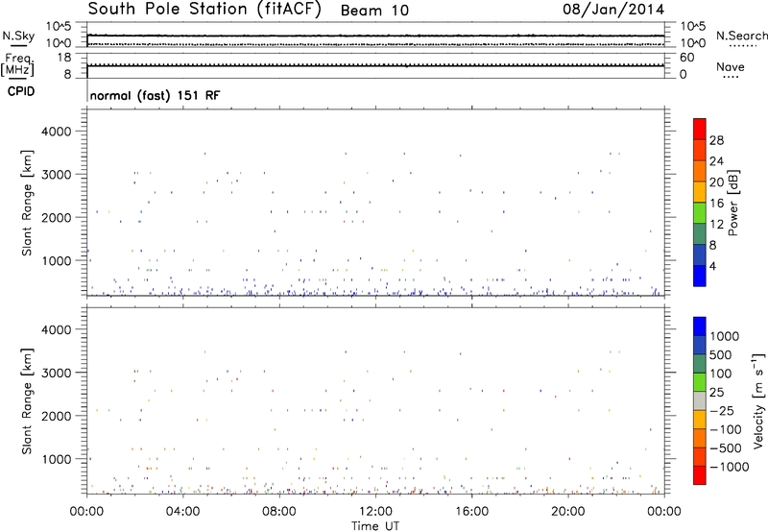Viewport: 768px width, 532px height.
Task: Click the '08:00' time axis label
Action: click(279, 512)
